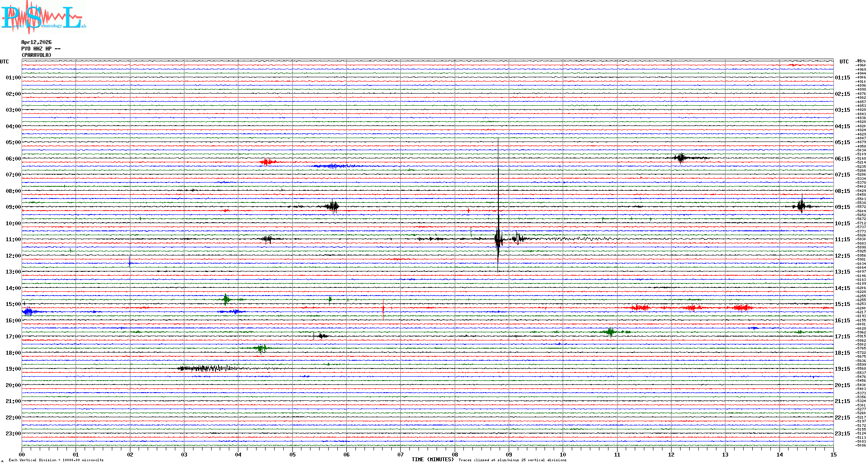Click the right UTC header label

(x=844, y=62)
